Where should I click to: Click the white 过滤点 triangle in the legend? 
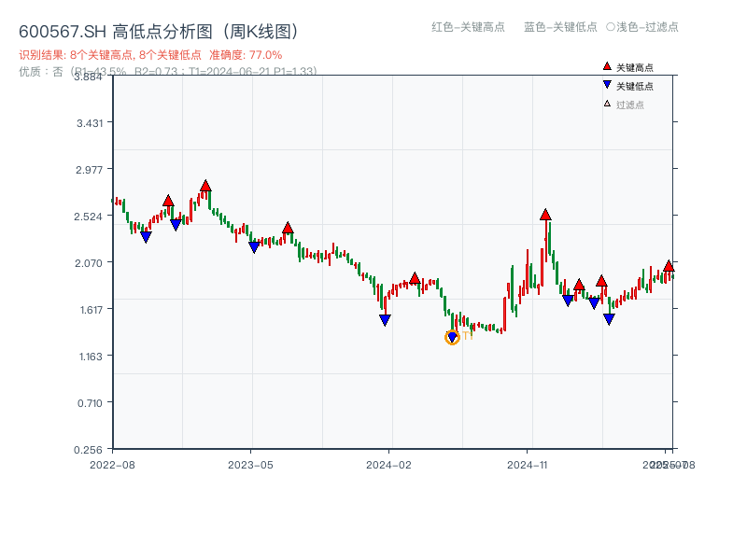click(607, 105)
